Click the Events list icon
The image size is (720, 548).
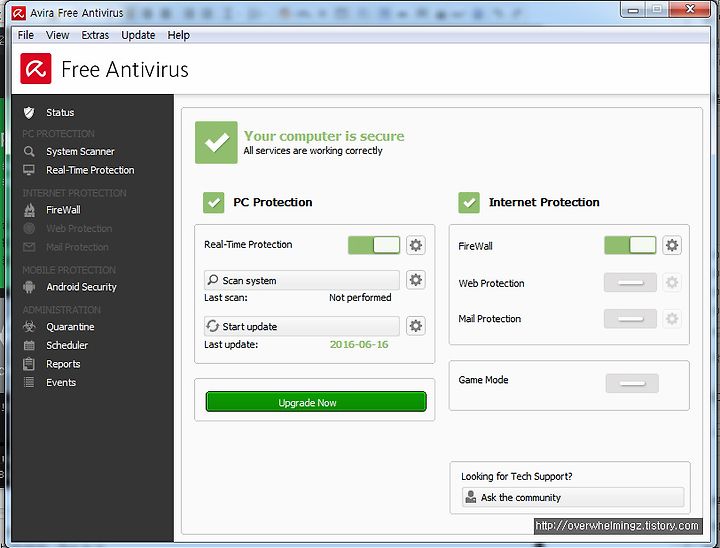tap(29, 382)
